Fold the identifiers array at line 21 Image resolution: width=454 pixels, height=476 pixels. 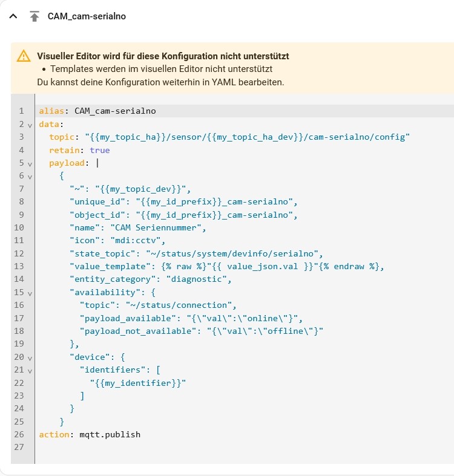tap(29, 370)
